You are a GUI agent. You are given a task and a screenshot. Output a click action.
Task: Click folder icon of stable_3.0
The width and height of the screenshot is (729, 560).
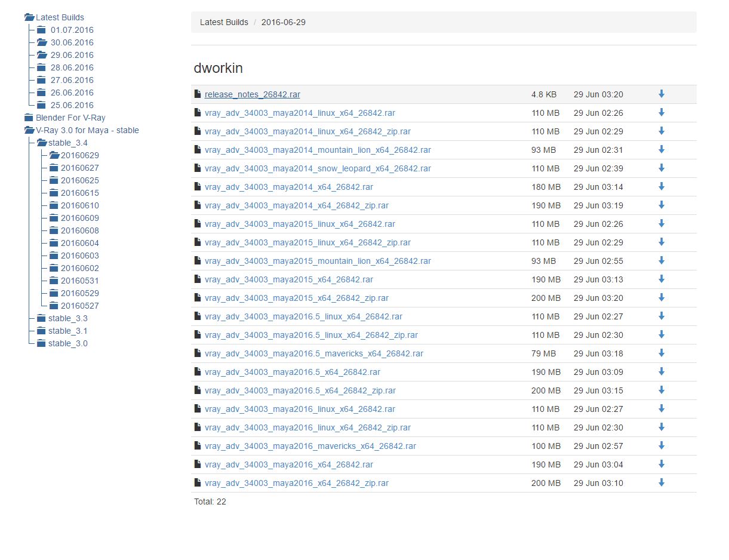pyautogui.click(x=41, y=343)
